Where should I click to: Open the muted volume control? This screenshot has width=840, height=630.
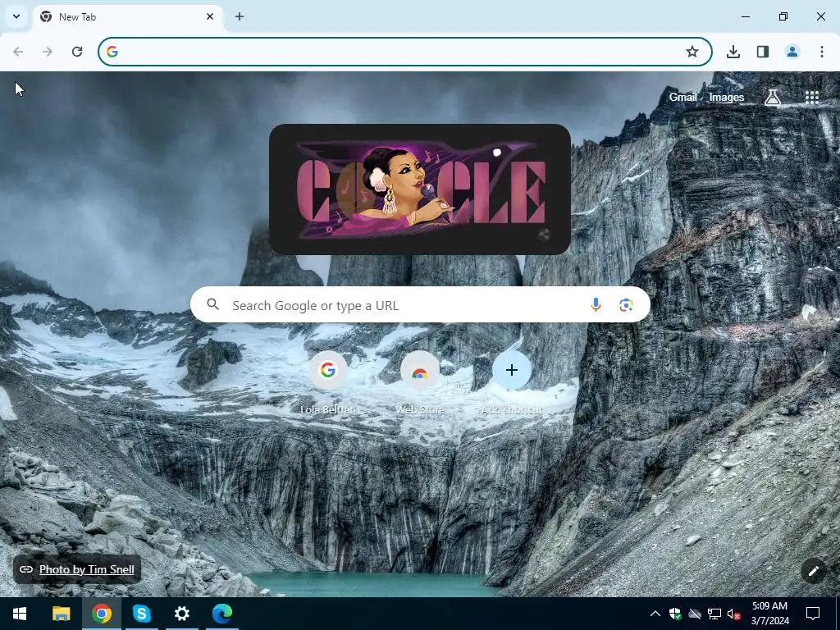tap(734, 614)
